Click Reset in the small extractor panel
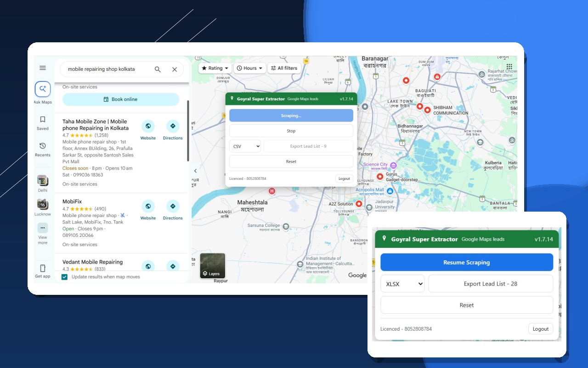Viewport: 588px width, 368px height. (291, 161)
